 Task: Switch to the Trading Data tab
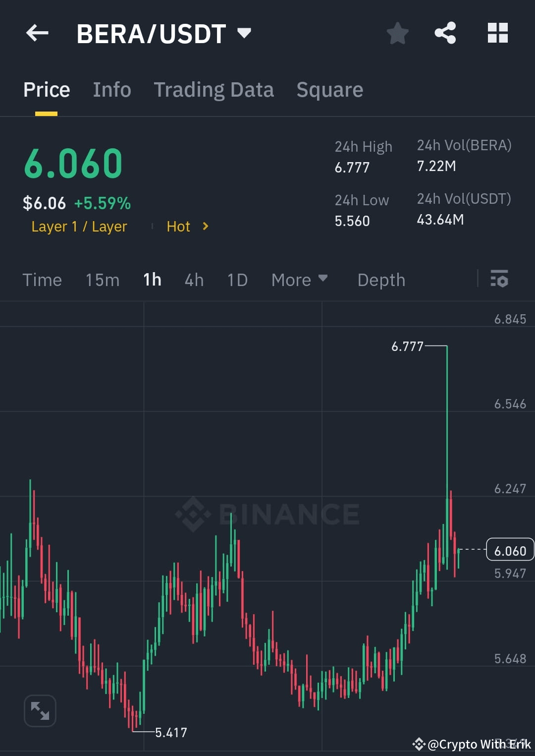point(214,90)
